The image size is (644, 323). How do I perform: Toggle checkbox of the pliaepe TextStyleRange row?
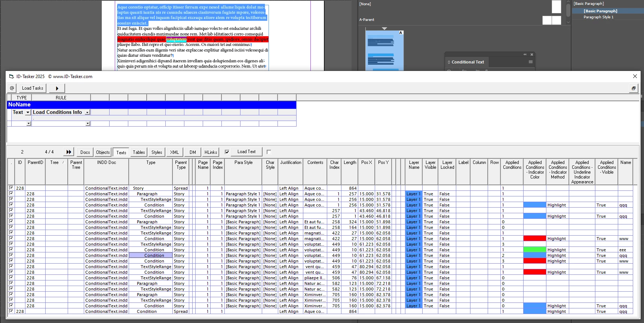11,277
